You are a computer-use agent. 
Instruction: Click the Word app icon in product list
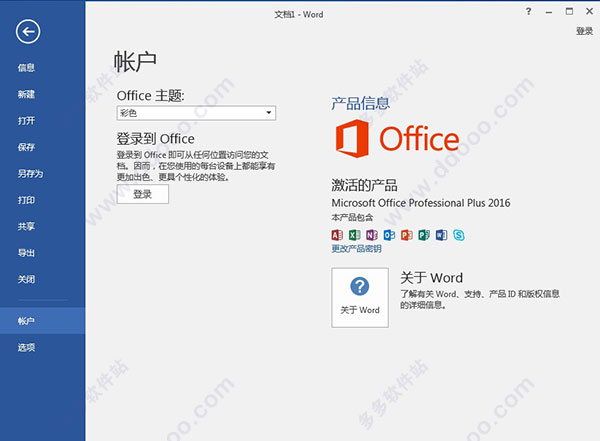click(x=442, y=235)
